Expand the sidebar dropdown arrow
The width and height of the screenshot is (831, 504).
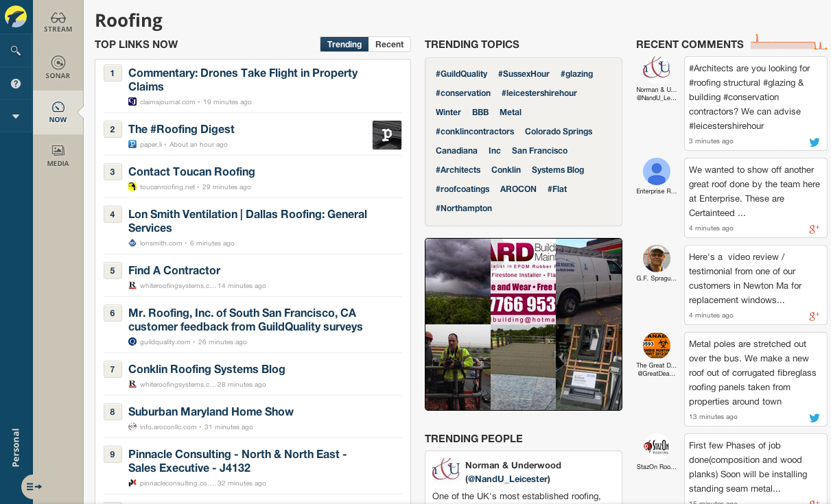click(x=16, y=117)
